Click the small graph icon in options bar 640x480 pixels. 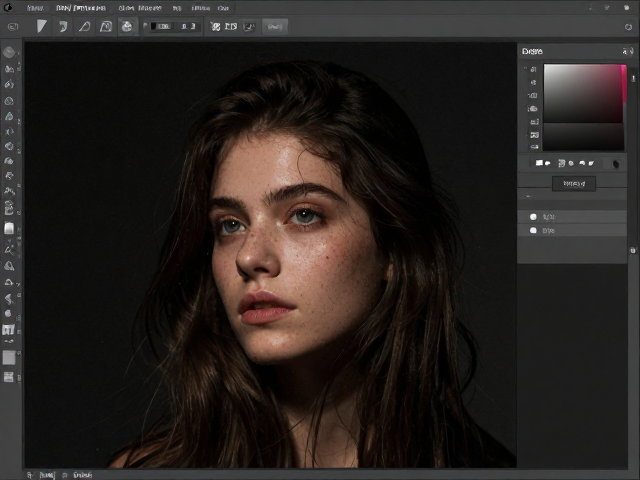pos(249,27)
